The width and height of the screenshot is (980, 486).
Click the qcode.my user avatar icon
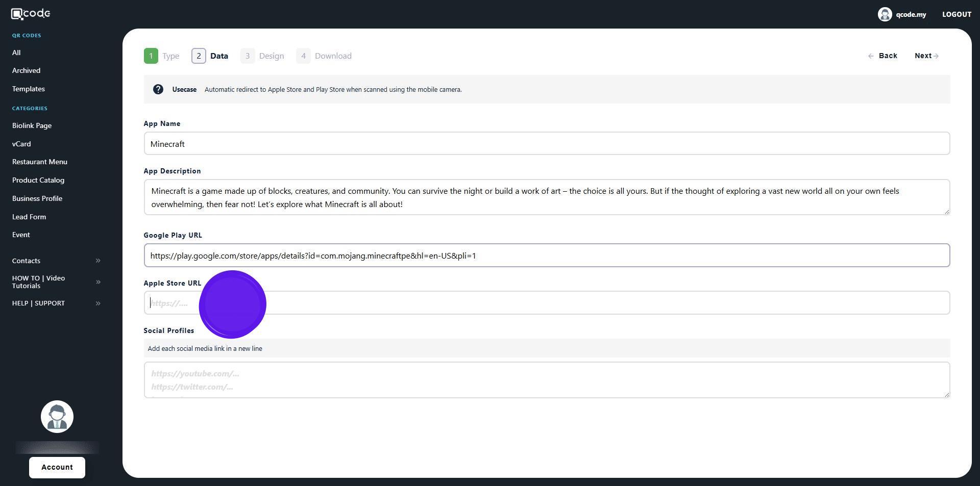point(885,14)
